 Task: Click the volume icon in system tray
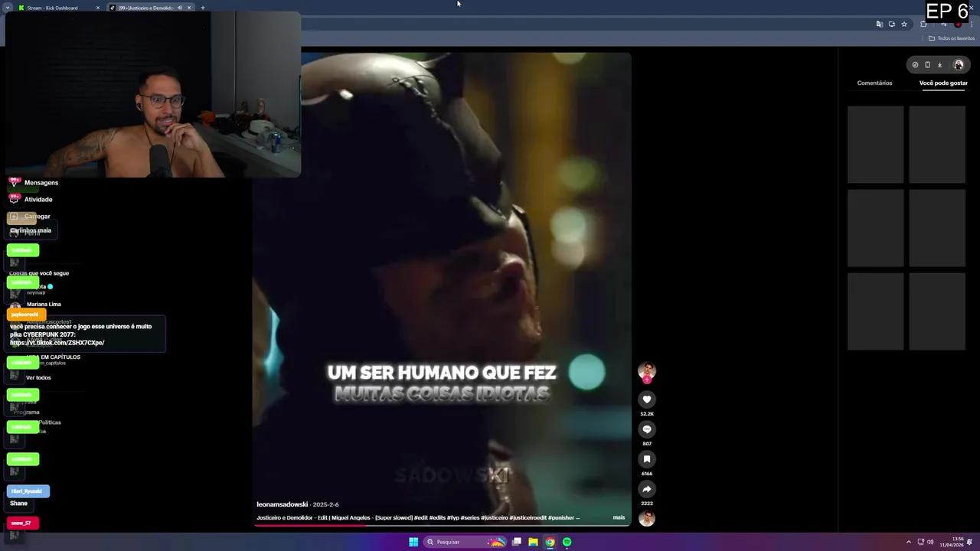click(930, 542)
